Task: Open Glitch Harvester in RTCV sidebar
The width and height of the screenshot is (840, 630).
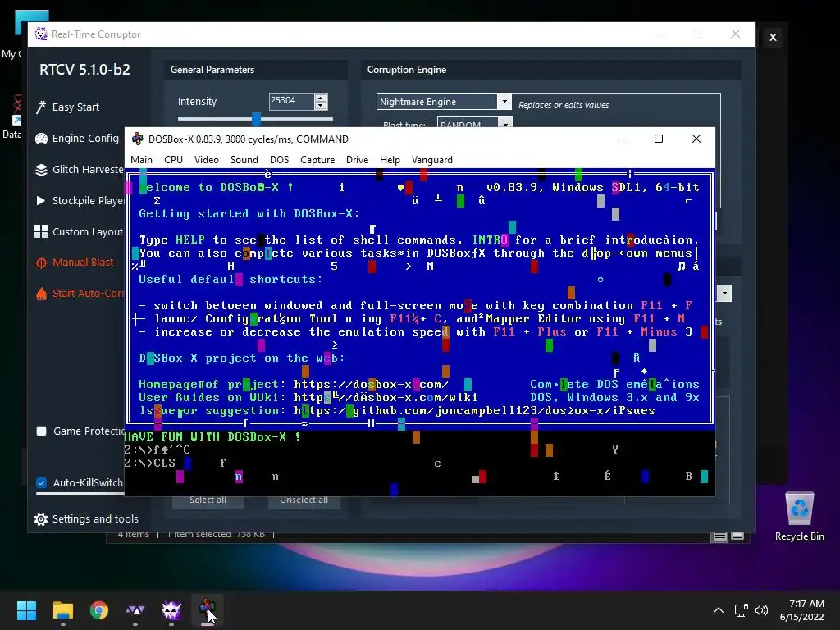Action: click(x=79, y=169)
